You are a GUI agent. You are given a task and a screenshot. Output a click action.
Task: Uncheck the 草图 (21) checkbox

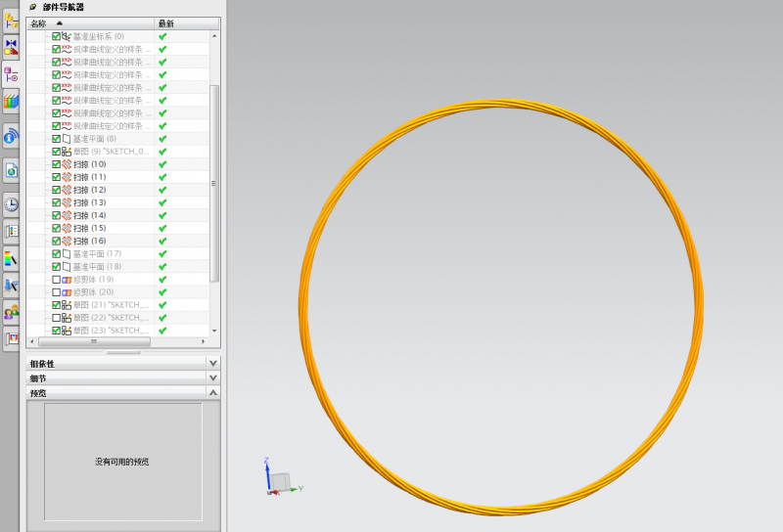point(57,305)
